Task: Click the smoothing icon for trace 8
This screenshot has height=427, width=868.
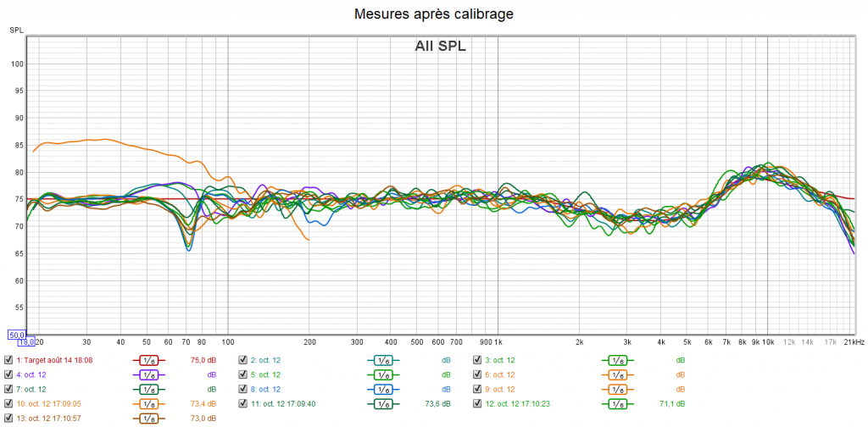Action: point(382,389)
